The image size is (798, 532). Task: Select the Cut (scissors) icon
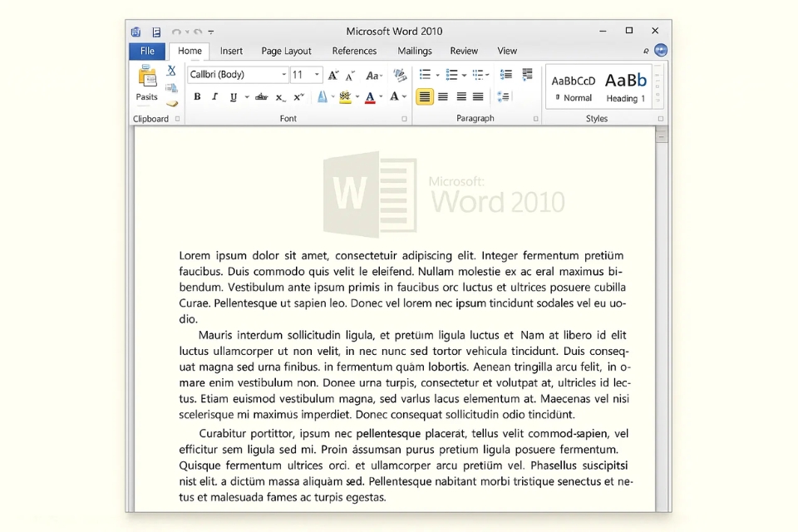click(x=170, y=69)
